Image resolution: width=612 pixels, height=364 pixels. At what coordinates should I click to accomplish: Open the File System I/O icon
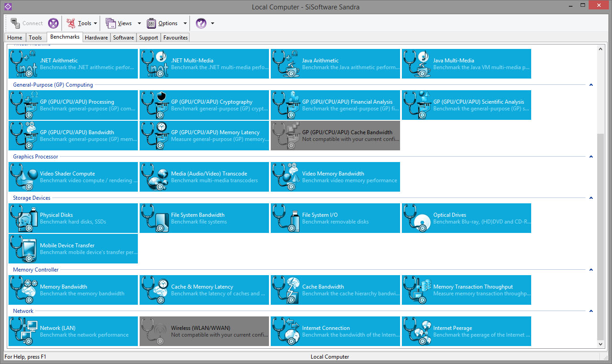(286, 218)
